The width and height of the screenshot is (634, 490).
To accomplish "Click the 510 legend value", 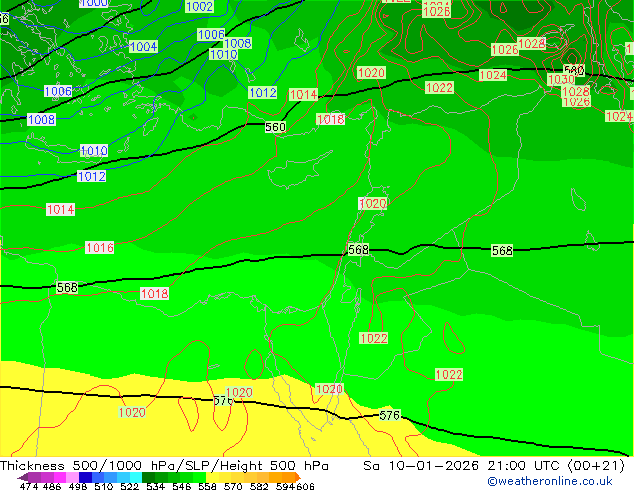I will pyautogui.click(x=104, y=486).
